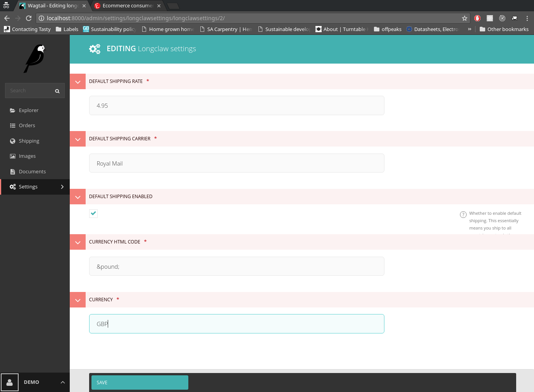Collapse the Default Shipping Carrier section

tap(78, 139)
